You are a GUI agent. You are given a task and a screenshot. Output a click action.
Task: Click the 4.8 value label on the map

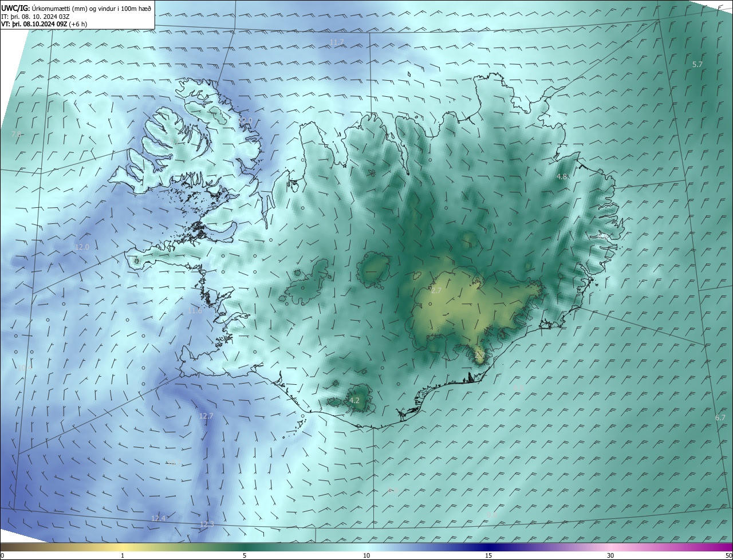click(x=562, y=177)
